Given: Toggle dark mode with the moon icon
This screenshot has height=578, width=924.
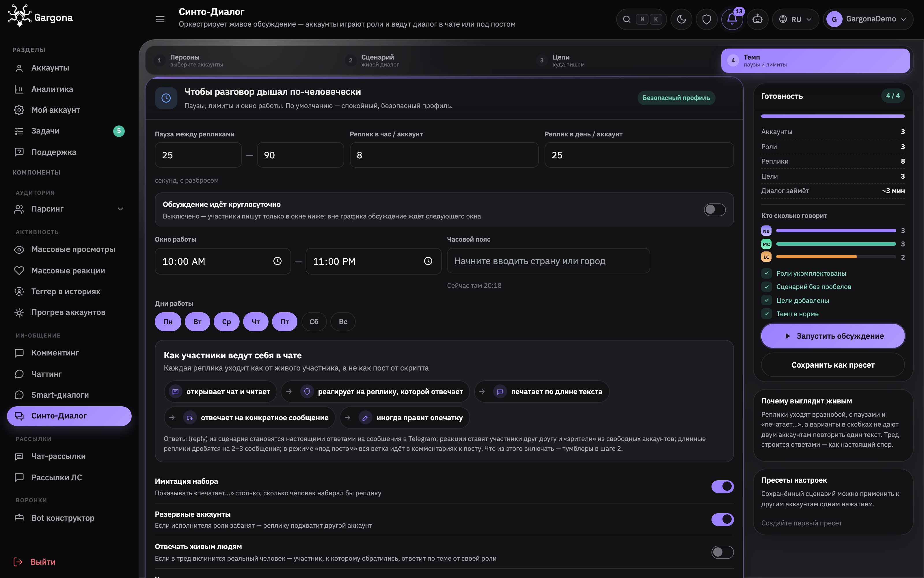Looking at the screenshot, I should 681,19.
